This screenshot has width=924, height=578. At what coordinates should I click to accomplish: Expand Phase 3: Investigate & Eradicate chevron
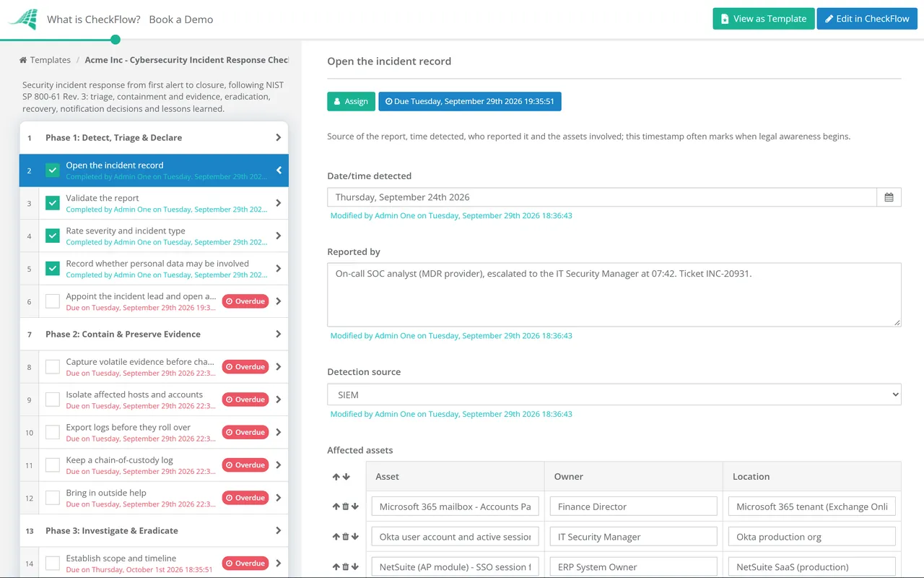click(279, 530)
